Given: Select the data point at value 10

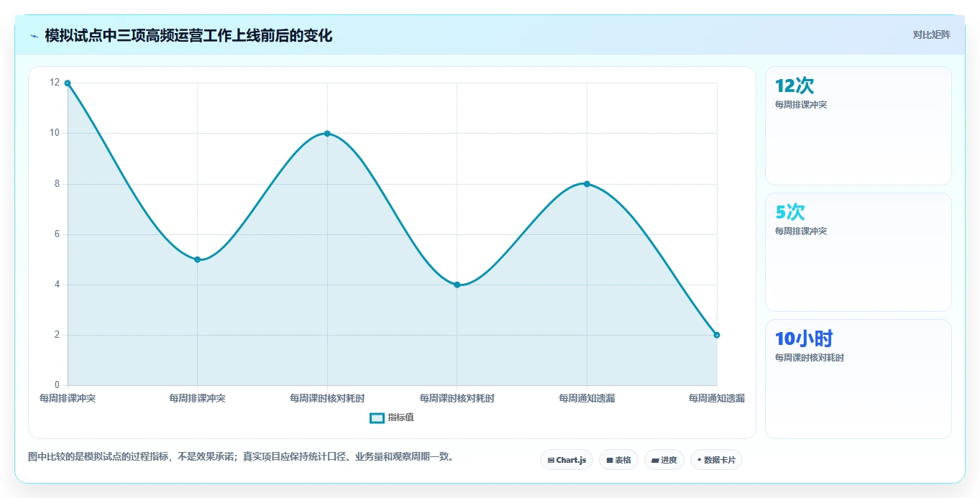Looking at the screenshot, I should 327,134.
